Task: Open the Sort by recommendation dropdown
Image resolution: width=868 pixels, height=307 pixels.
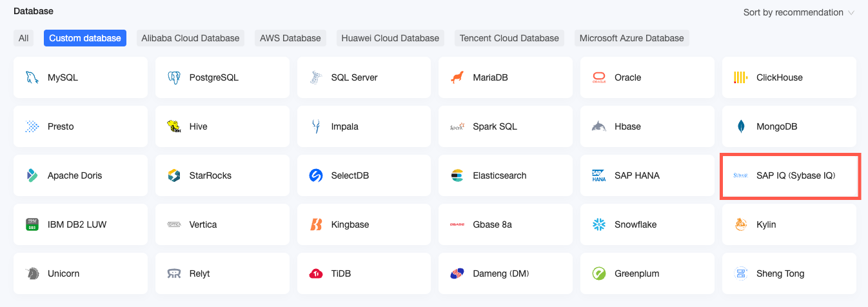Action: tap(793, 12)
